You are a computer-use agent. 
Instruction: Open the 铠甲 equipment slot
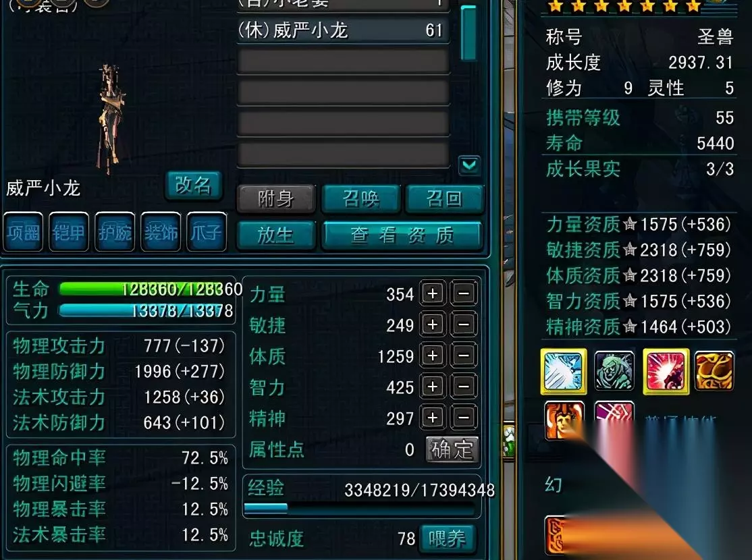[69, 232]
